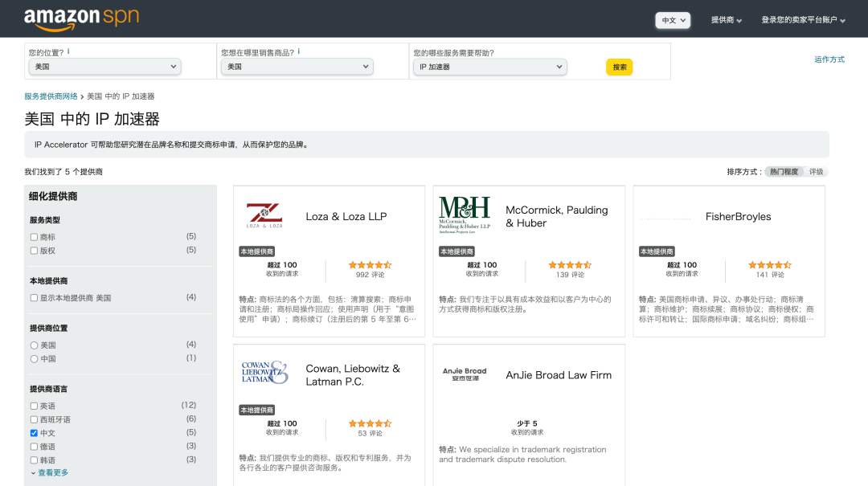Click the AnJie Broad logo

[x=465, y=372]
